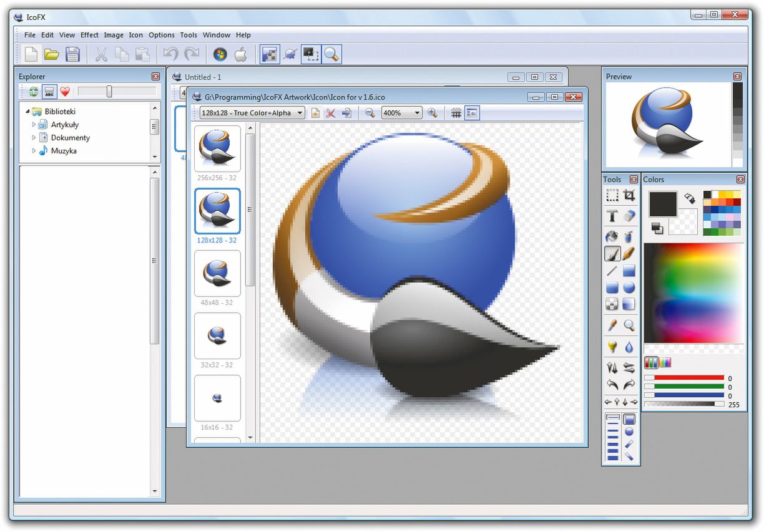
Task: Open the Icon menu
Action: [x=136, y=35]
